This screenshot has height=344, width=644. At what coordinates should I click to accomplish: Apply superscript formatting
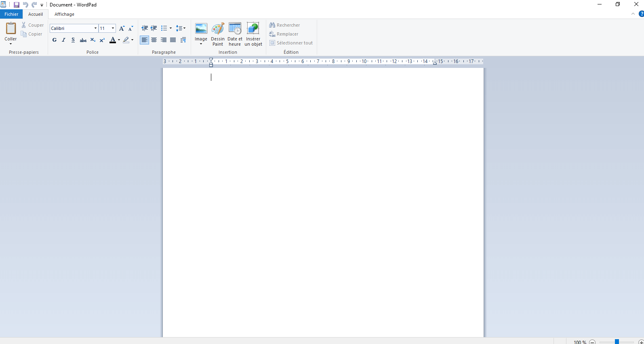point(102,40)
